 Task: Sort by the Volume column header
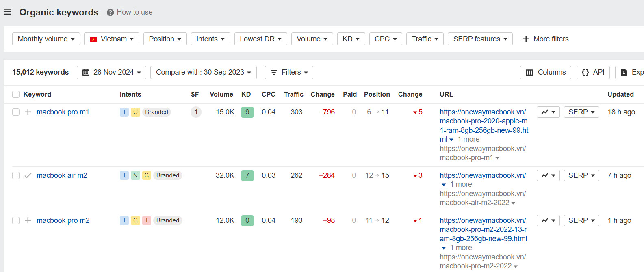[x=221, y=95]
